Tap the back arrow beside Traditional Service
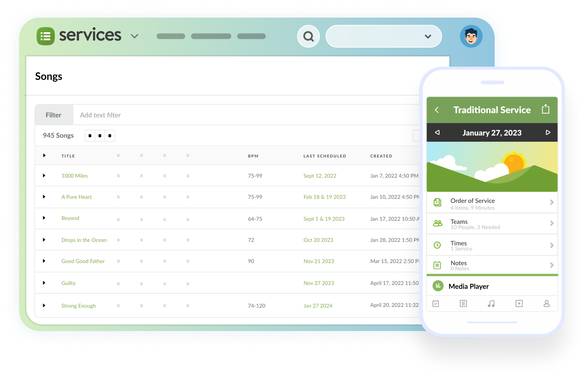588x379 pixels. [437, 110]
